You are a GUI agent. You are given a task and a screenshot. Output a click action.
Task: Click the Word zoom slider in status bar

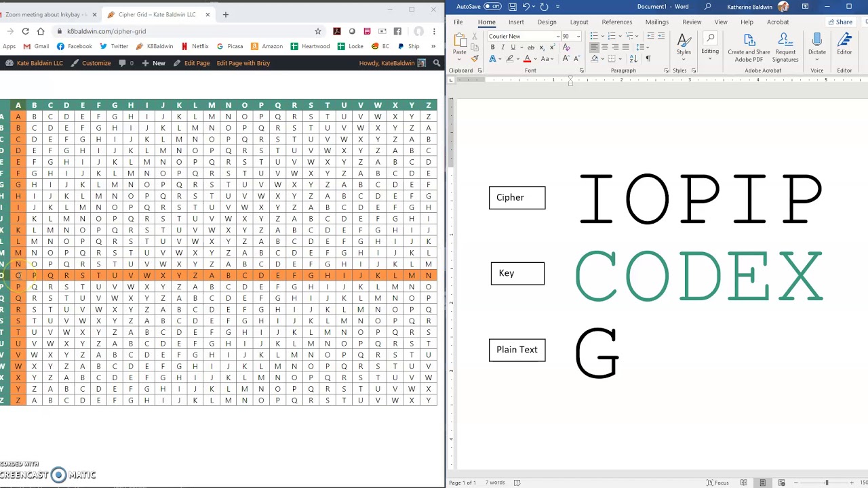826,483
